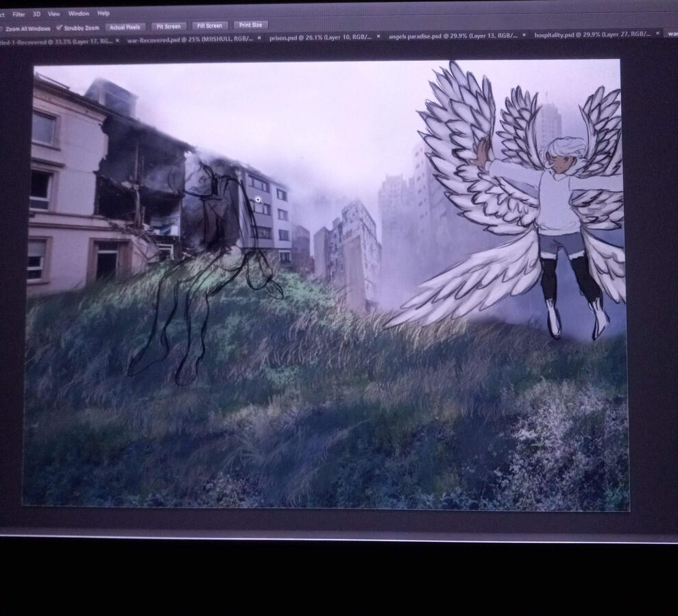Enable the Zoom All Windows option

2,29
